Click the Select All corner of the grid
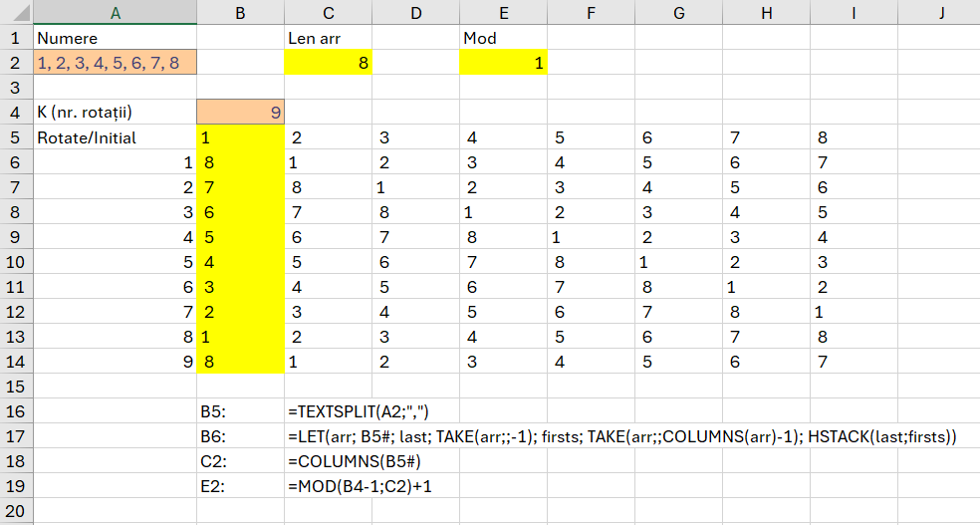Screen dimensions: 980x525 click(x=16, y=12)
